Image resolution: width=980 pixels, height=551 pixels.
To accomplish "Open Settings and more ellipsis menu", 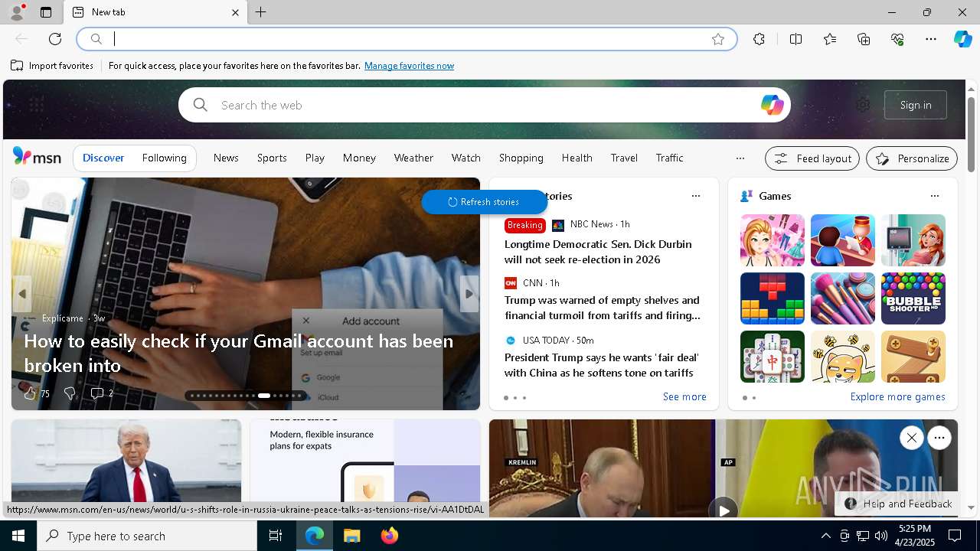I will click(x=931, y=39).
